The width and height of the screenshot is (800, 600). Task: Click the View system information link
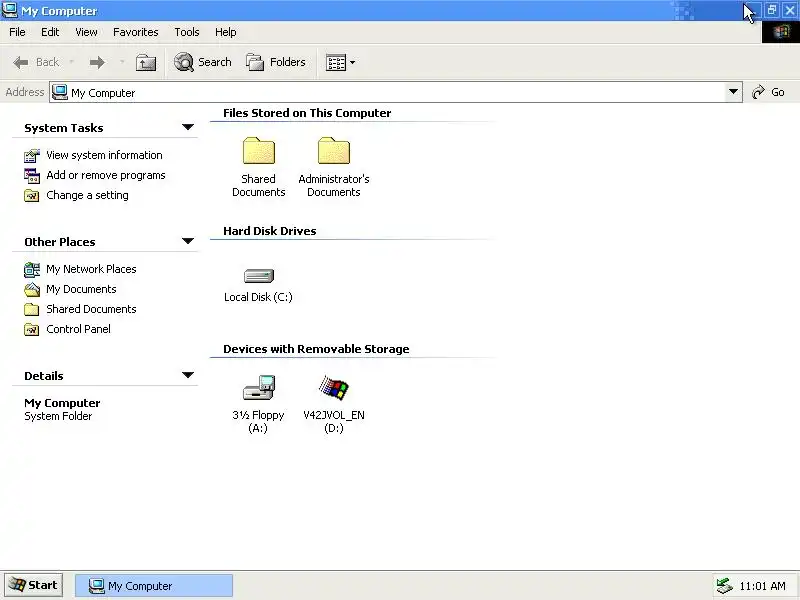104,155
